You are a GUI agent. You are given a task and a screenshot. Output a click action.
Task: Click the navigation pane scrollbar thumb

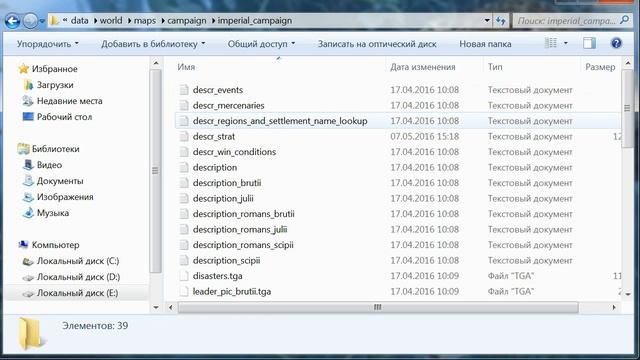pyautogui.click(x=155, y=171)
